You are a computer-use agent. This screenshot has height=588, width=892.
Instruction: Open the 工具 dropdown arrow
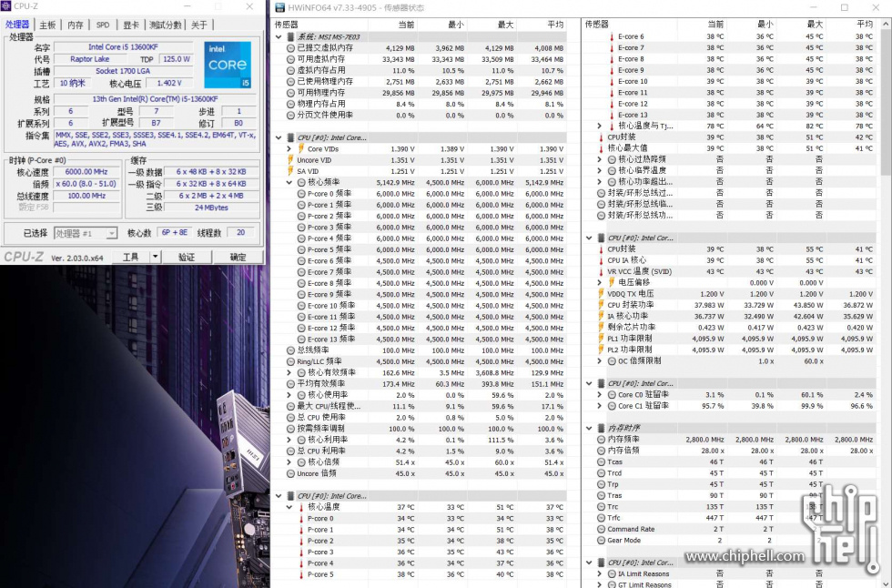pyautogui.click(x=155, y=257)
